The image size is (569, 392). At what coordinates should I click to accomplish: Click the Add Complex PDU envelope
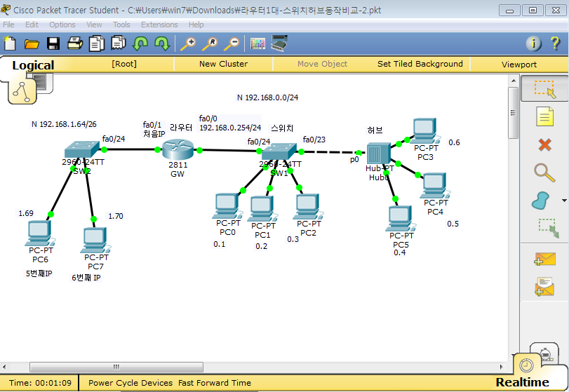[x=544, y=287]
